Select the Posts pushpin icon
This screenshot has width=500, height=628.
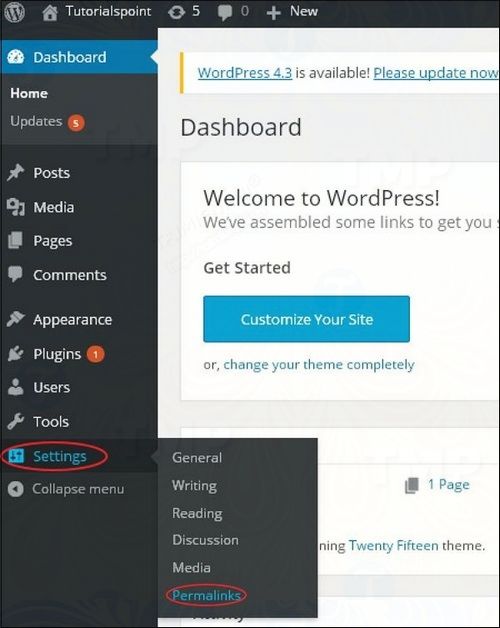16,173
